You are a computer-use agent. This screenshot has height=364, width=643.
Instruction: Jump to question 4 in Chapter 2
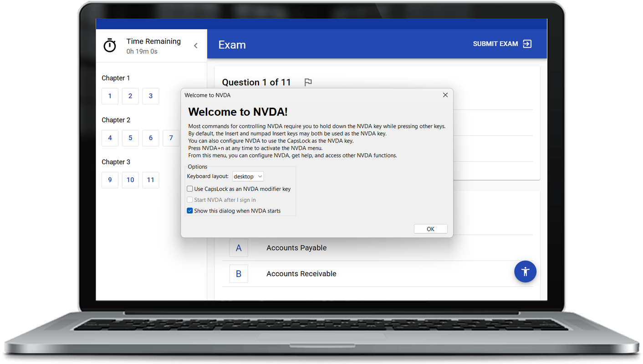click(x=110, y=138)
